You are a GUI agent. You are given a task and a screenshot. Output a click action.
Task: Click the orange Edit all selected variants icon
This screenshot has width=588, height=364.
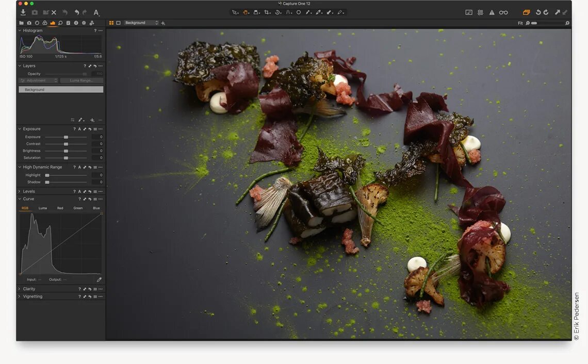(x=527, y=12)
